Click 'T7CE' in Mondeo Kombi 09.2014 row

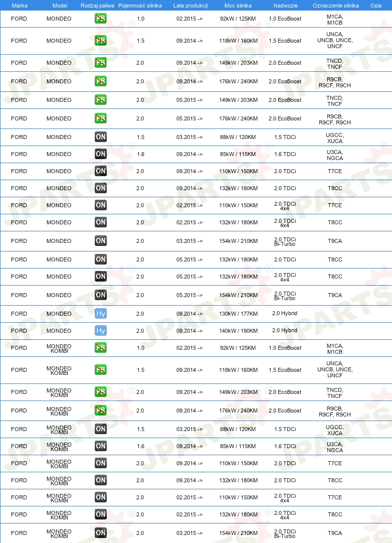(x=335, y=463)
